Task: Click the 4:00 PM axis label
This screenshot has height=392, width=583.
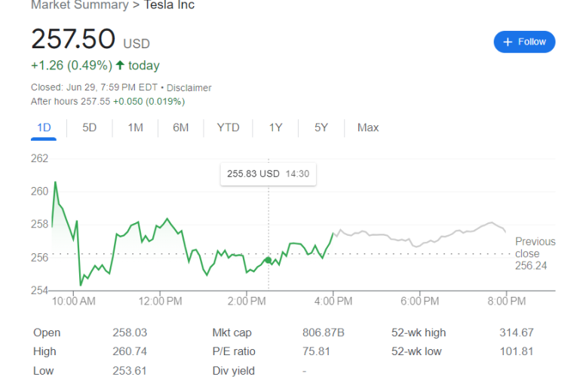Action: (333, 301)
